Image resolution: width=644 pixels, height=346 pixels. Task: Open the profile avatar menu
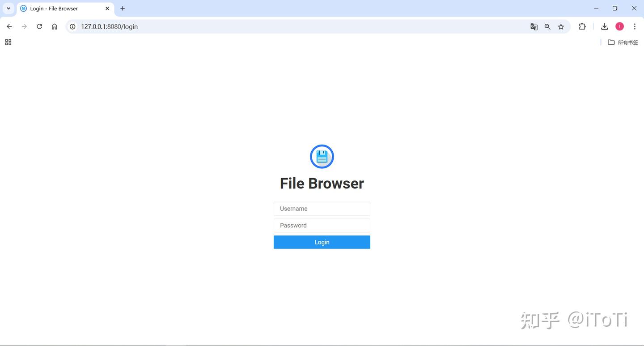click(619, 26)
